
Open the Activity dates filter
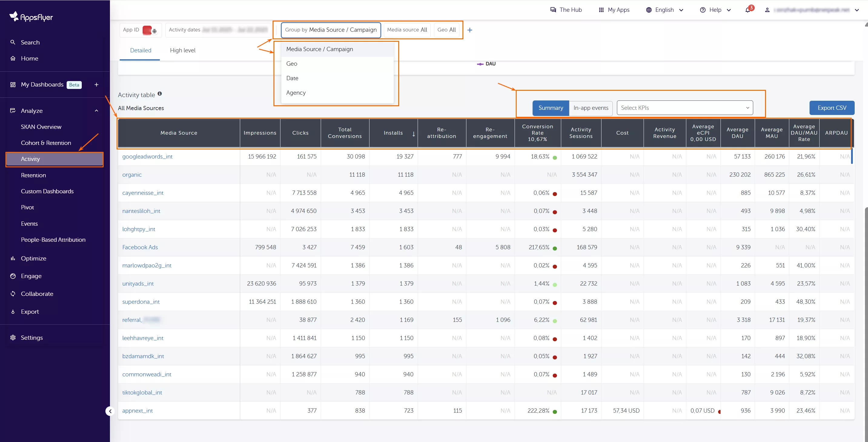[x=218, y=30]
